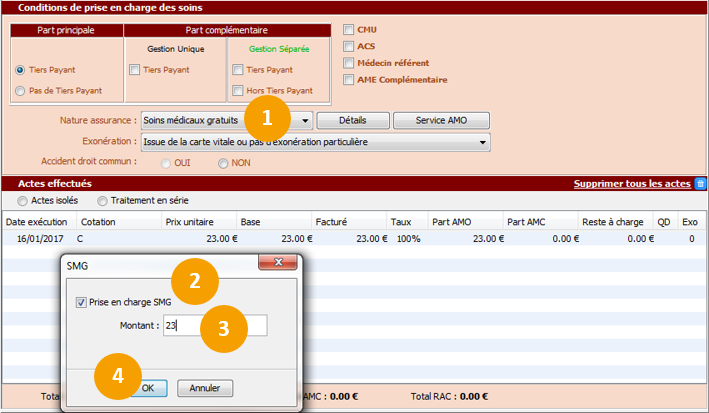Select the Tiers Payant radio in Part principale
Viewport: 709px width, 413px height.
pos(21,70)
